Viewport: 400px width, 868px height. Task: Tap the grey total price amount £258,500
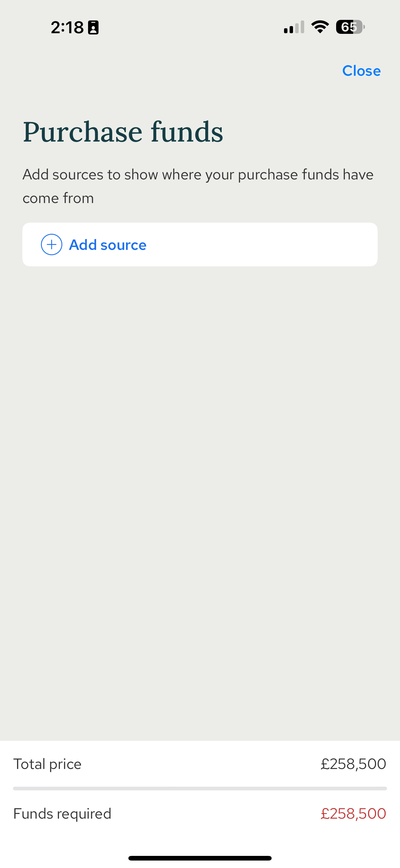(353, 764)
